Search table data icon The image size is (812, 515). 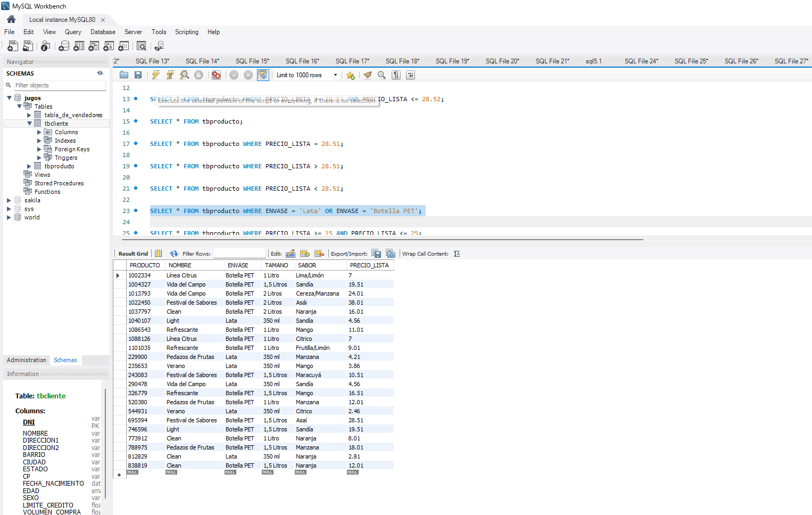pyautogui.click(x=142, y=46)
